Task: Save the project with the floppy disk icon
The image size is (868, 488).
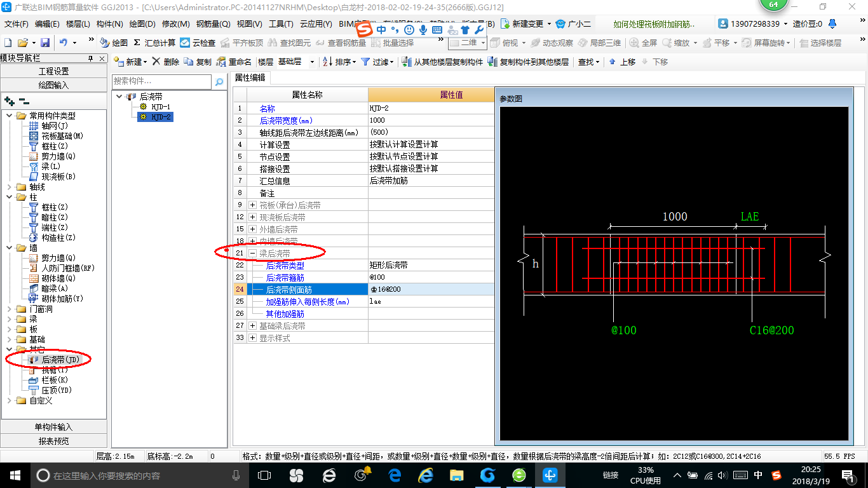Action: [x=45, y=43]
